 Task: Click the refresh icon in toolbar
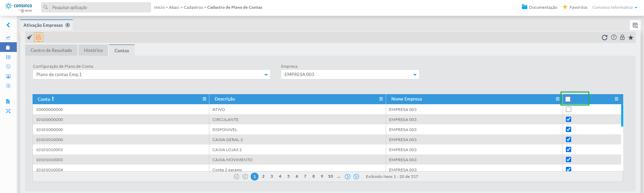coord(604,38)
